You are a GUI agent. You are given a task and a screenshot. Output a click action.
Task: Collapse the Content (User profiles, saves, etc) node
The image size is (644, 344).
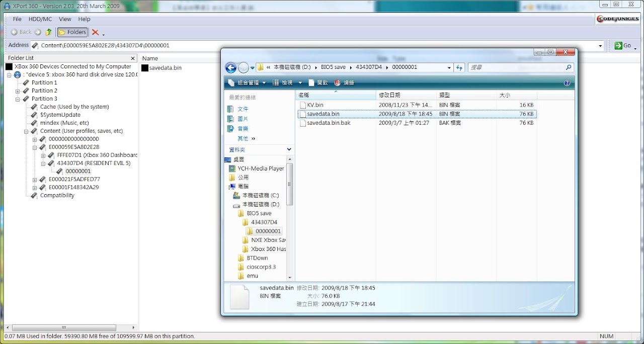point(26,131)
